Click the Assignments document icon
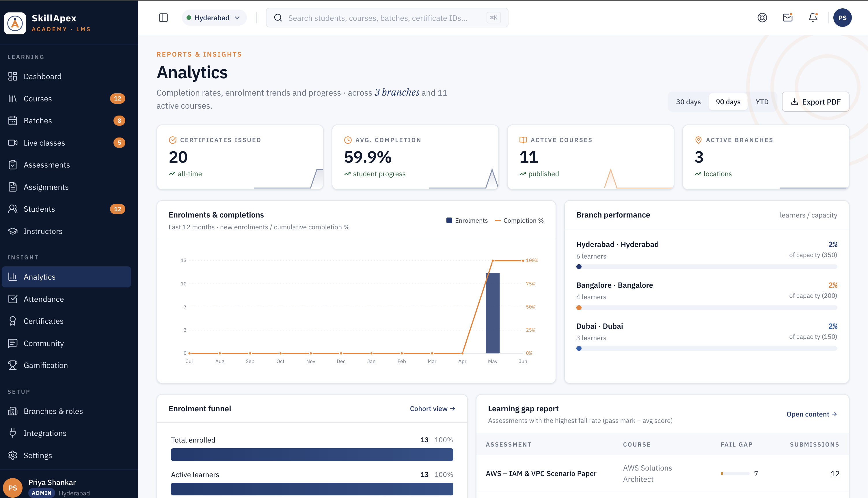 (x=13, y=187)
